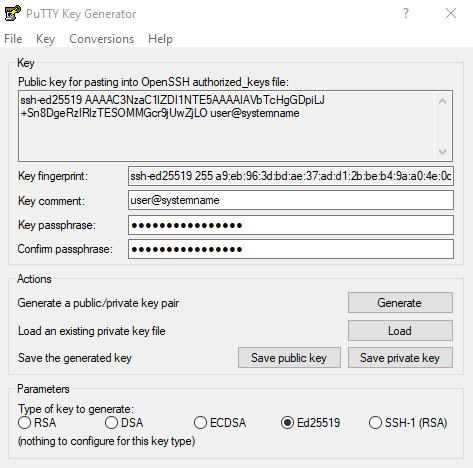Click Save public key button
The width and height of the screenshot is (473, 468).
click(289, 358)
